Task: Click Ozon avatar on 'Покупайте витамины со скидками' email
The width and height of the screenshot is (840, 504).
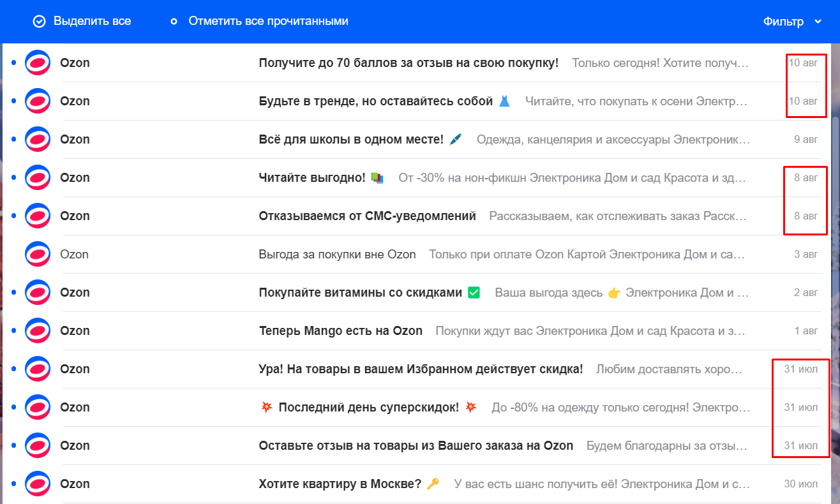Action: tap(38, 292)
